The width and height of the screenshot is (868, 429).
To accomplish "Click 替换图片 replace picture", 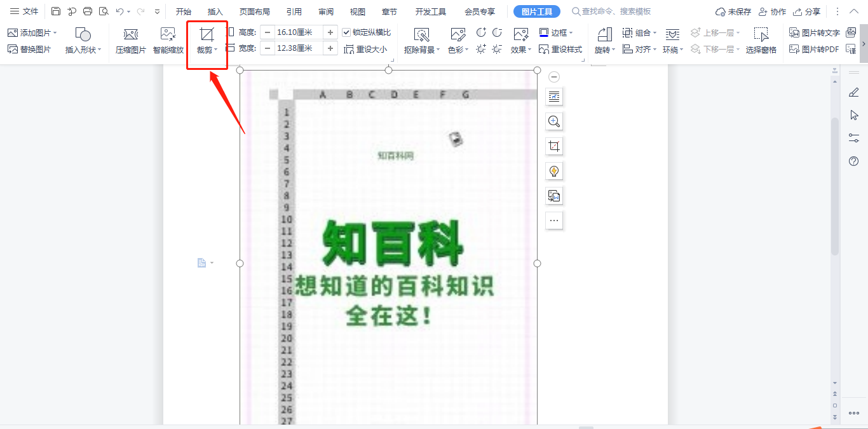I will coord(29,49).
